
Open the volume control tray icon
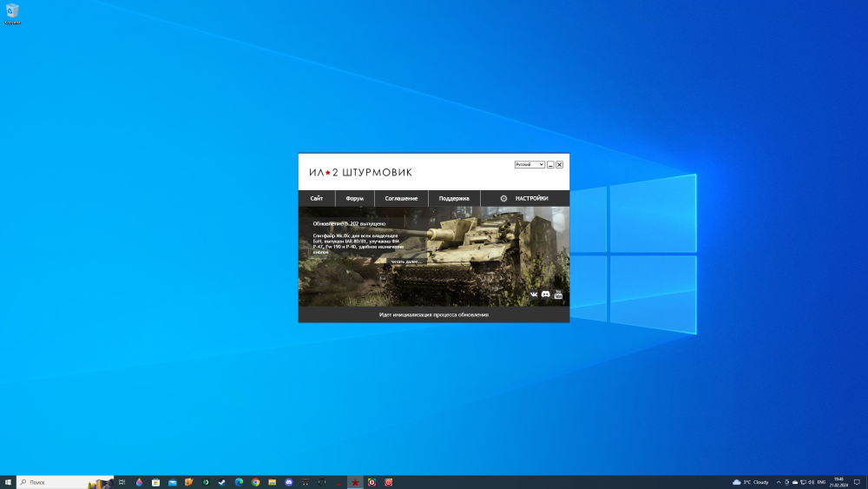pos(812,482)
